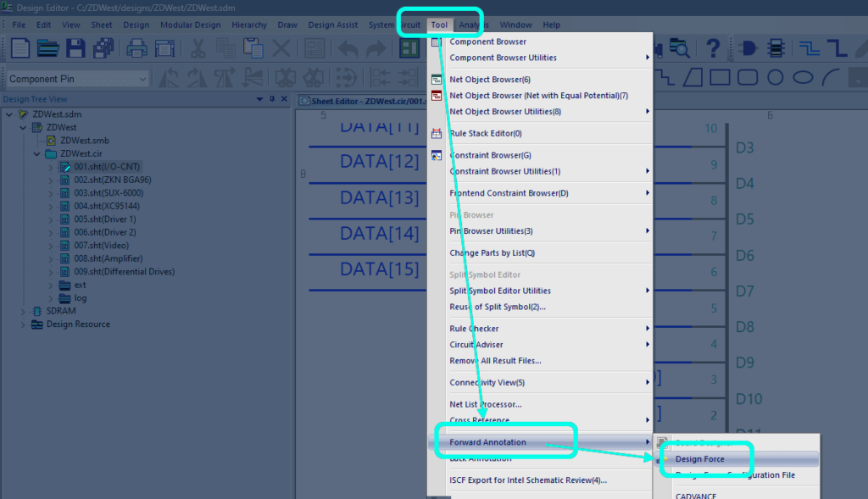Open the Help question mark icon
The image size is (868, 499).
click(713, 48)
